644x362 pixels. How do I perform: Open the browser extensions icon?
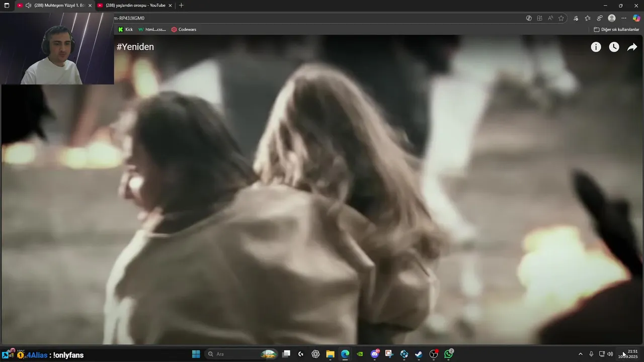600,18
